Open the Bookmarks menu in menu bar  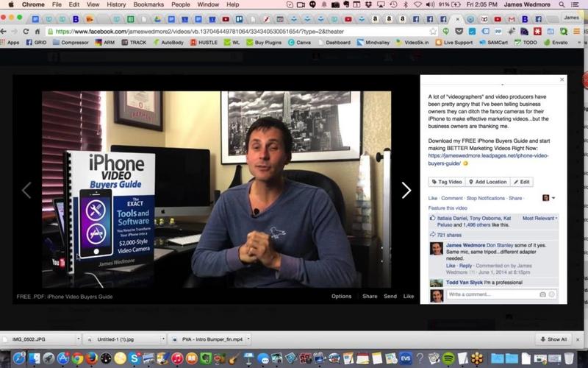tap(148, 4)
